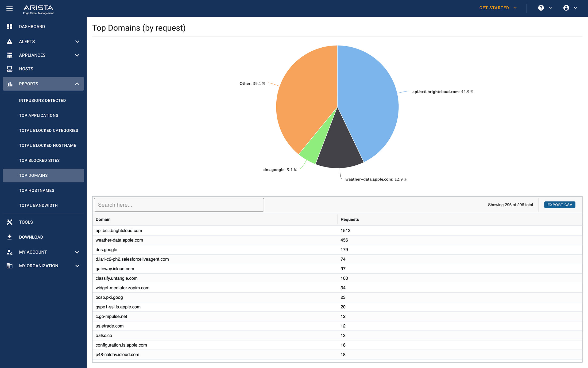Select the configuration.ls.apple.com table row

click(337, 345)
